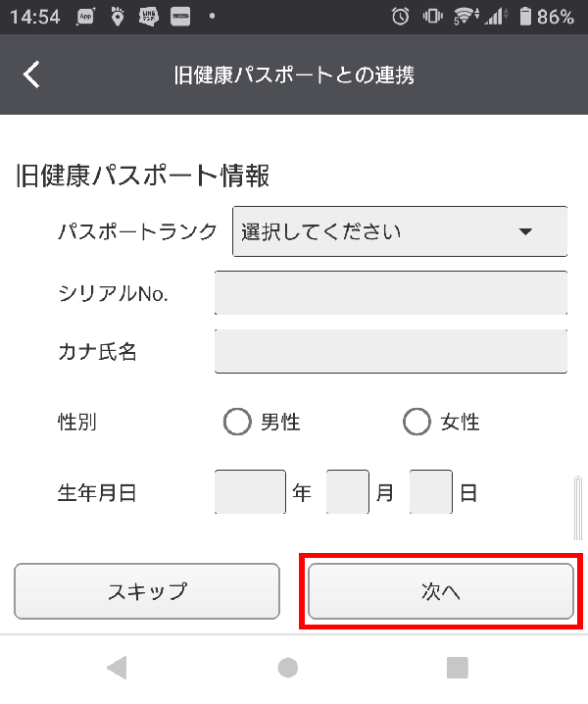The height and width of the screenshot is (704, 588).
Task: Click the スキップ button
Action: (147, 591)
